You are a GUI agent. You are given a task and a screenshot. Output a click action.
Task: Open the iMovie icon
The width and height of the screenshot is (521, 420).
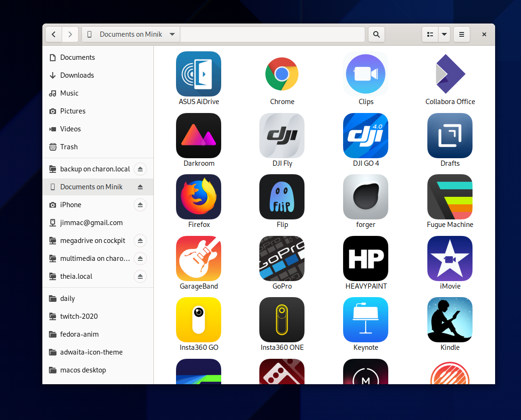[449, 258]
